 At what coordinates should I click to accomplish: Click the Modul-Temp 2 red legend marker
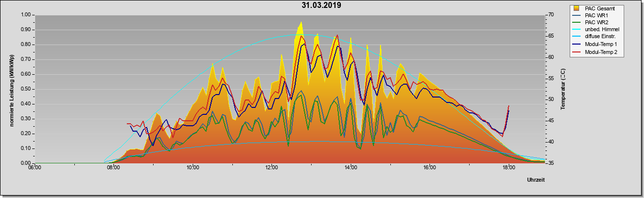coord(577,51)
